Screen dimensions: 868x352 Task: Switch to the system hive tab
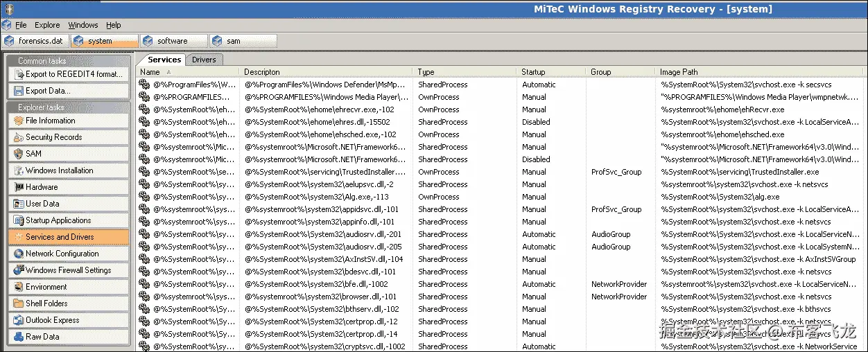[x=104, y=41]
